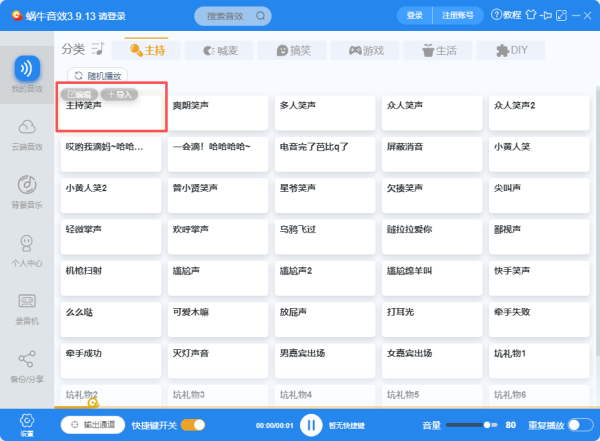
Task: Click the 登录 login button
Action: (x=414, y=16)
